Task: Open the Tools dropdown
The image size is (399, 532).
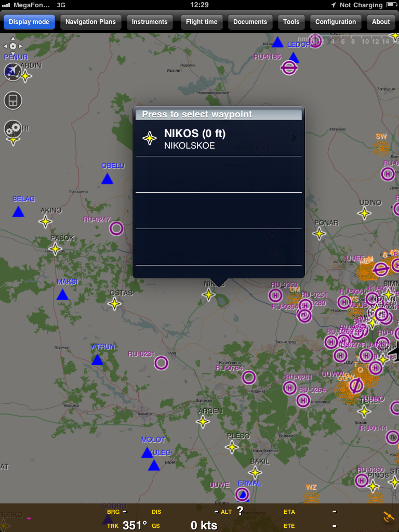Action: point(291,22)
